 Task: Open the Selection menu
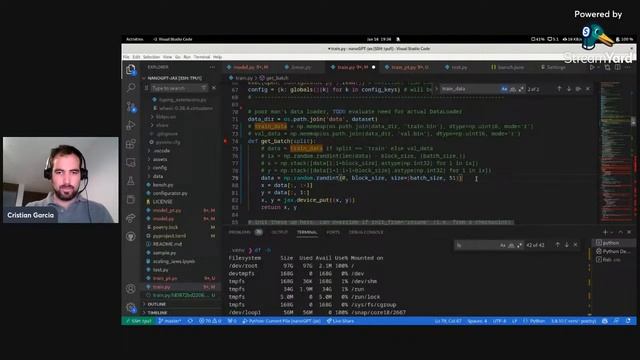151,57
